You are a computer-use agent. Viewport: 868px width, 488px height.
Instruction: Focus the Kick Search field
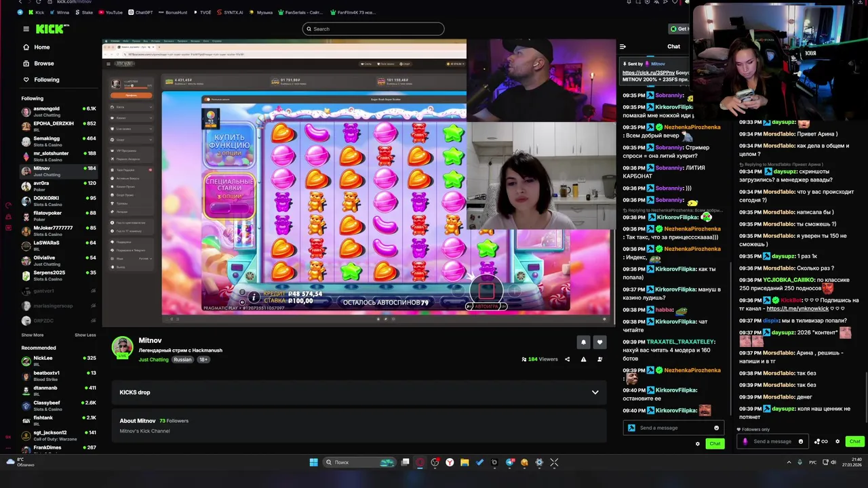coord(373,29)
